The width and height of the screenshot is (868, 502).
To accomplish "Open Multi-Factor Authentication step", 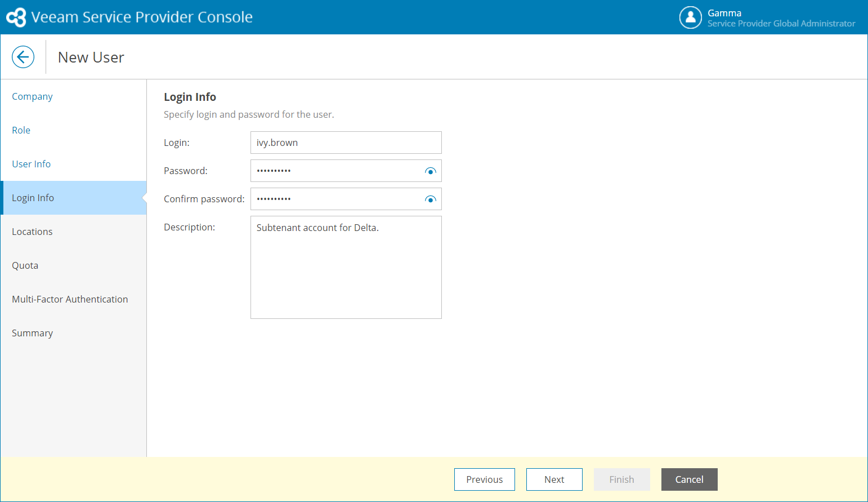I will tap(70, 299).
